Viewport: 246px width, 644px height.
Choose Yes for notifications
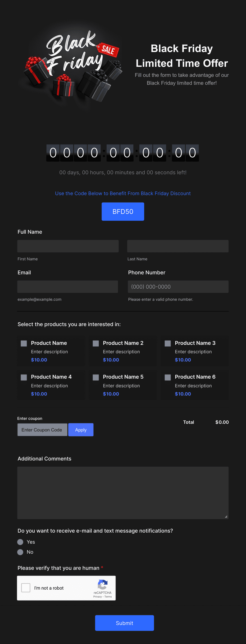[20, 542]
